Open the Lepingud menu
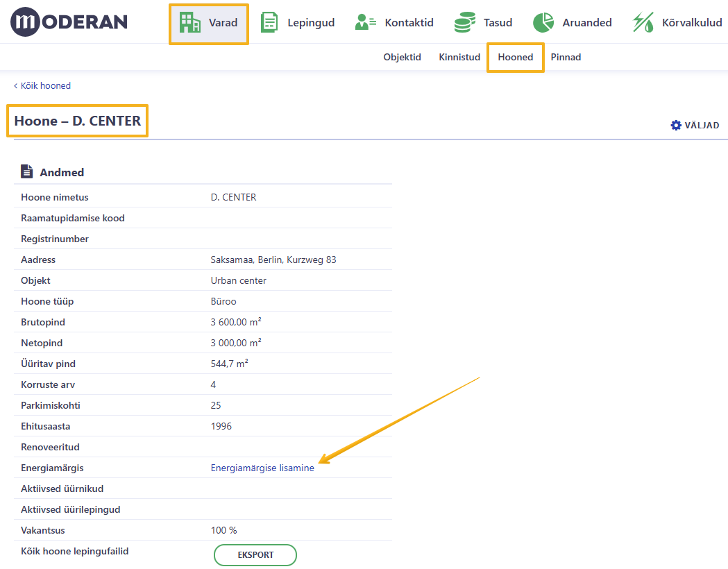Viewport: 728px width, 569px height. (x=298, y=23)
